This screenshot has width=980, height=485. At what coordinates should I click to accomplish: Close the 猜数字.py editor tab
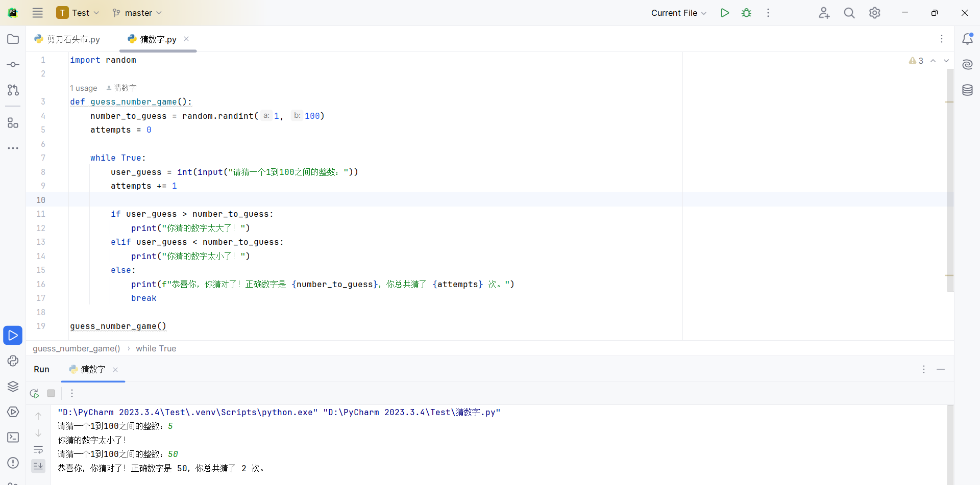pos(186,39)
